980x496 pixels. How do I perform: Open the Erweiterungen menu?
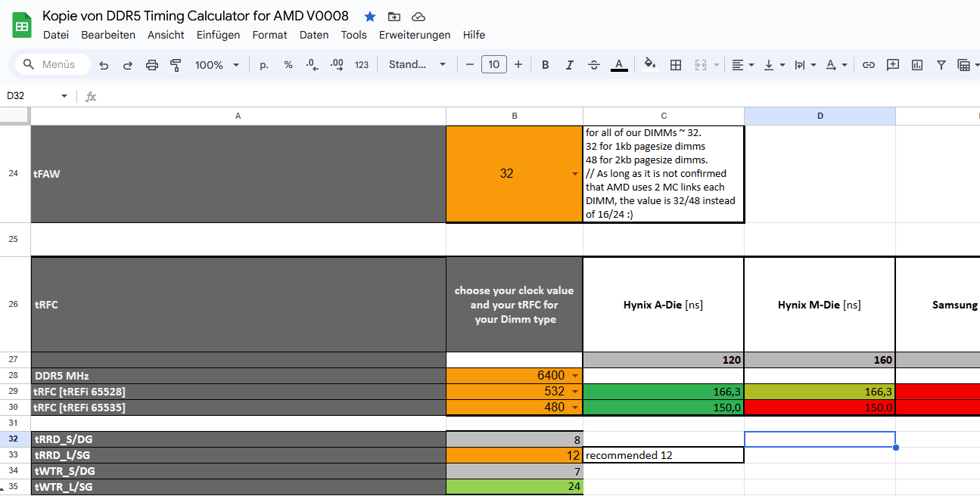click(415, 35)
